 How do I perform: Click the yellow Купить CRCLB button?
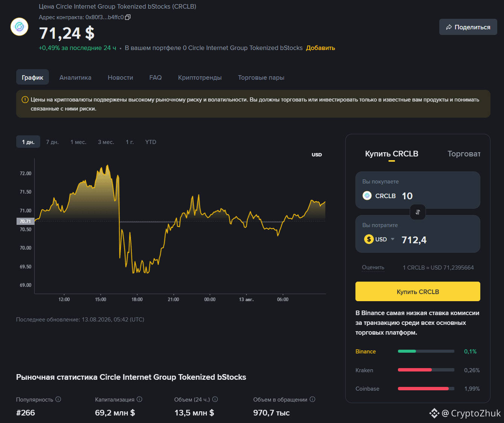(417, 291)
